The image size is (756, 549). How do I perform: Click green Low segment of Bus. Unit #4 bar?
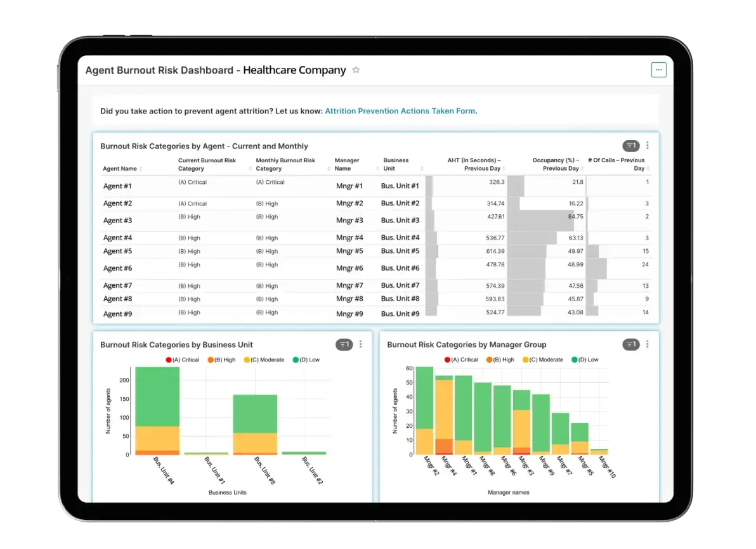click(x=157, y=396)
